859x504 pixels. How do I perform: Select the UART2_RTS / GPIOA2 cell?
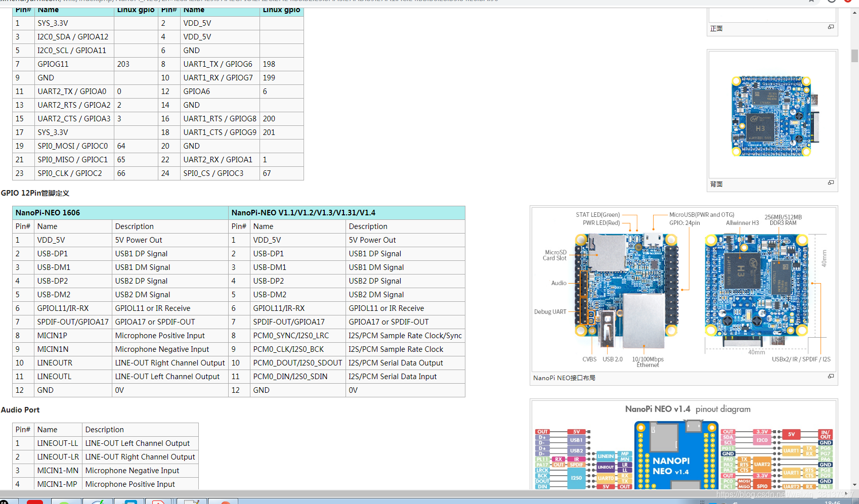pos(74,105)
